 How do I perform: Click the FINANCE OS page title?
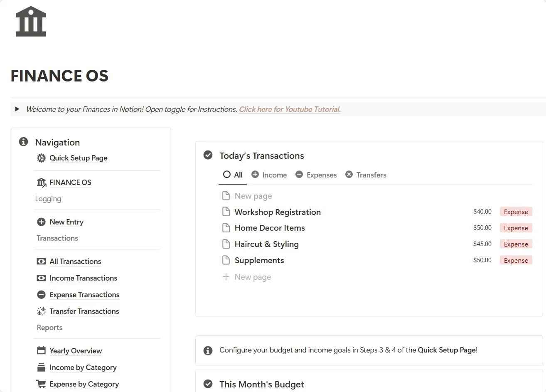point(59,76)
